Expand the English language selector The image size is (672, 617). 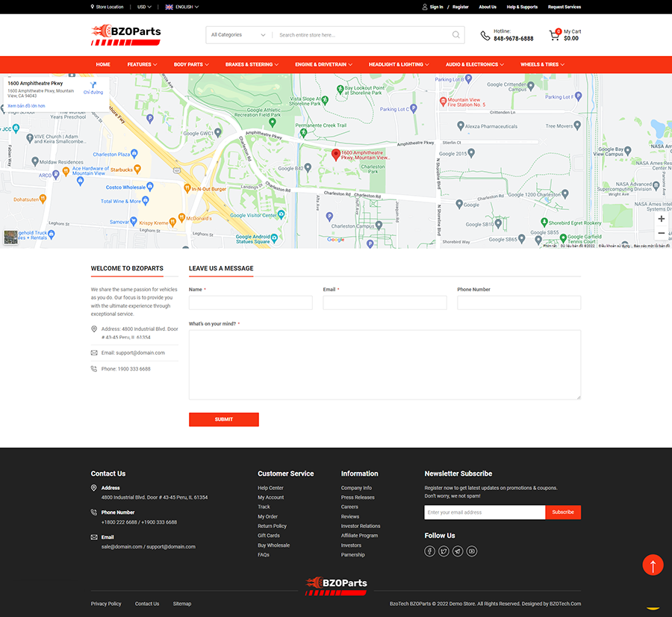181,7
